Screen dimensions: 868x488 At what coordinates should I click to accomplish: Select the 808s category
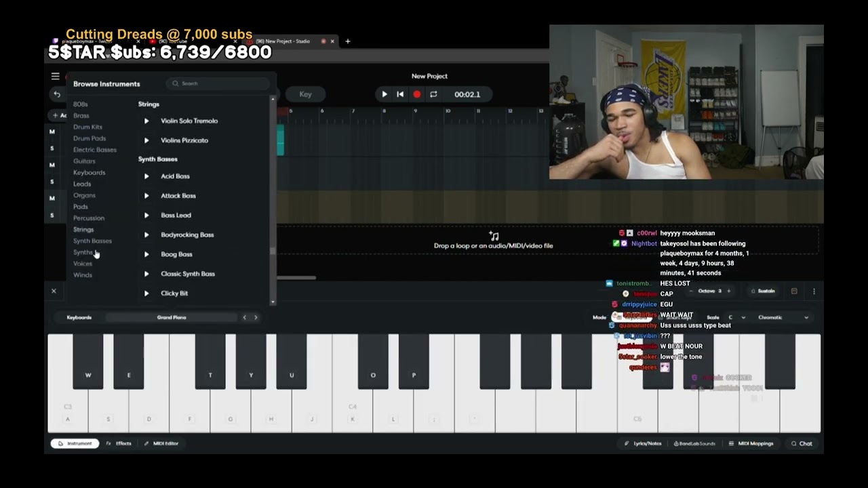point(80,104)
